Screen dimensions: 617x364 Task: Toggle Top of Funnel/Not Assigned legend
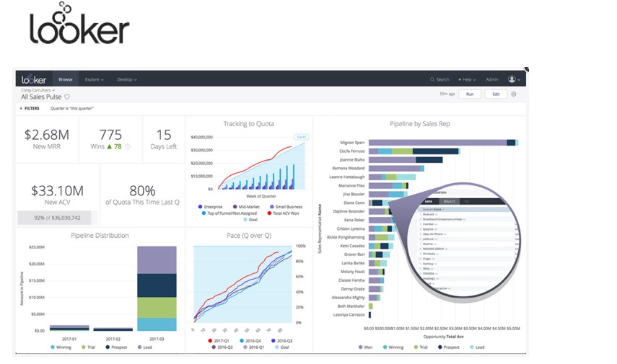tap(229, 213)
